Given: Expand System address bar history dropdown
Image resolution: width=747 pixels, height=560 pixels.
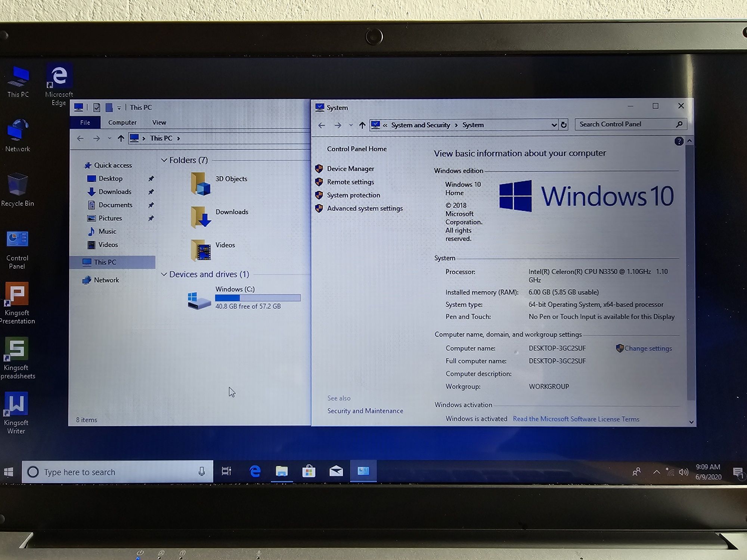Looking at the screenshot, I should tap(554, 125).
